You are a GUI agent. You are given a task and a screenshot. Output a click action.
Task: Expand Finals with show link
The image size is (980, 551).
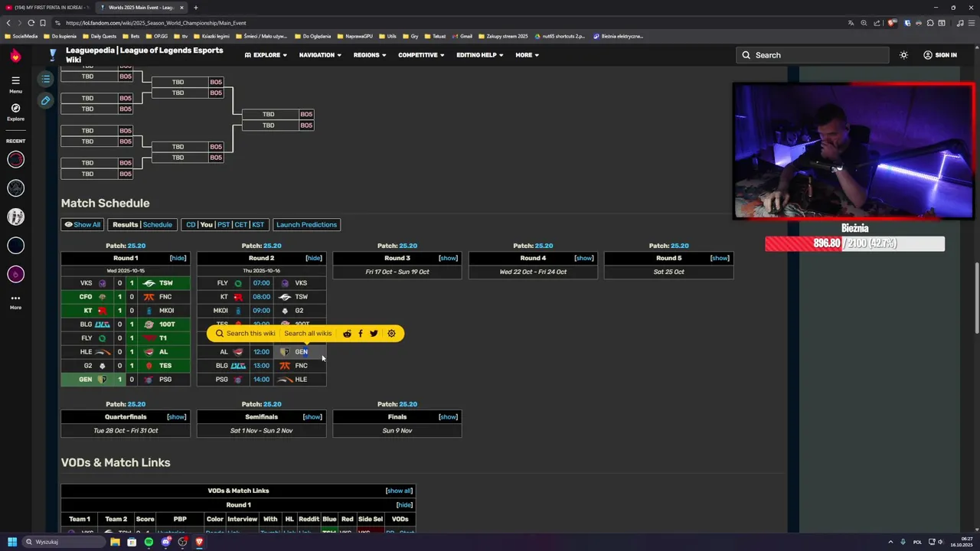pos(448,417)
